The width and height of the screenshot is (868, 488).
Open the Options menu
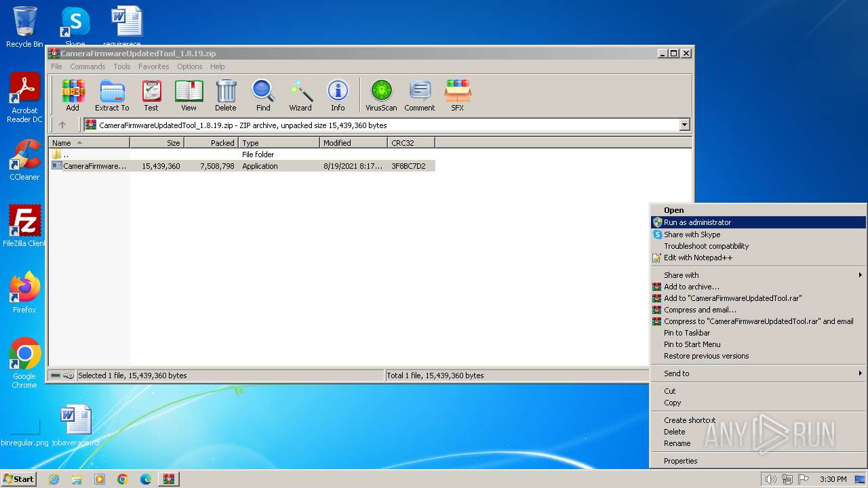click(190, 66)
